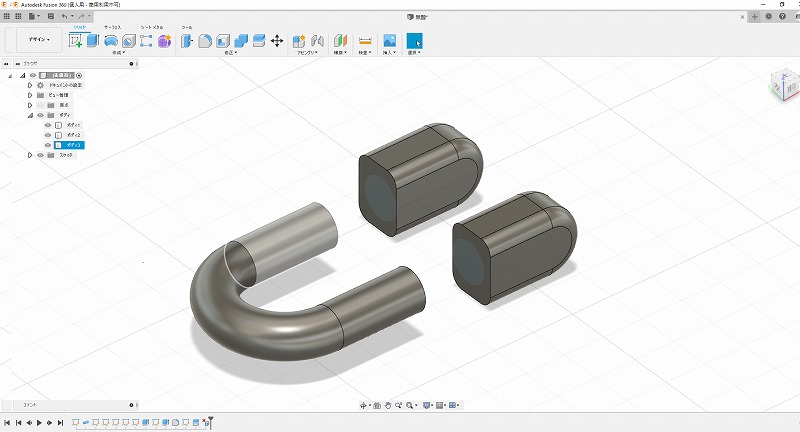Click the Measure inspect tool
This screenshot has height=432, width=800.
(x=365, y=41)
